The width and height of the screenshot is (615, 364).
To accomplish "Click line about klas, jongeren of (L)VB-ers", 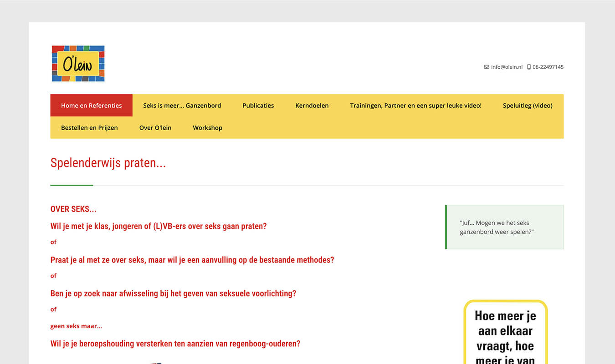I will coord(159,226).
